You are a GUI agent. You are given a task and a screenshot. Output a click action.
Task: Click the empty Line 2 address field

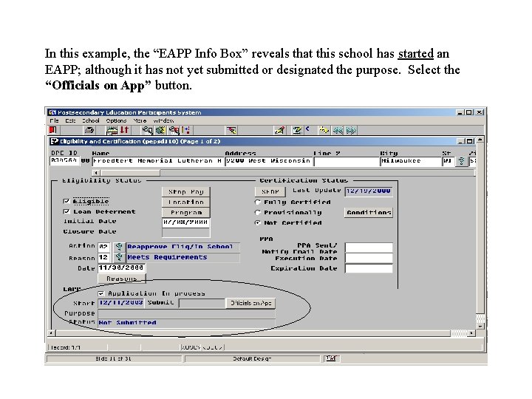tap(347, 161)
